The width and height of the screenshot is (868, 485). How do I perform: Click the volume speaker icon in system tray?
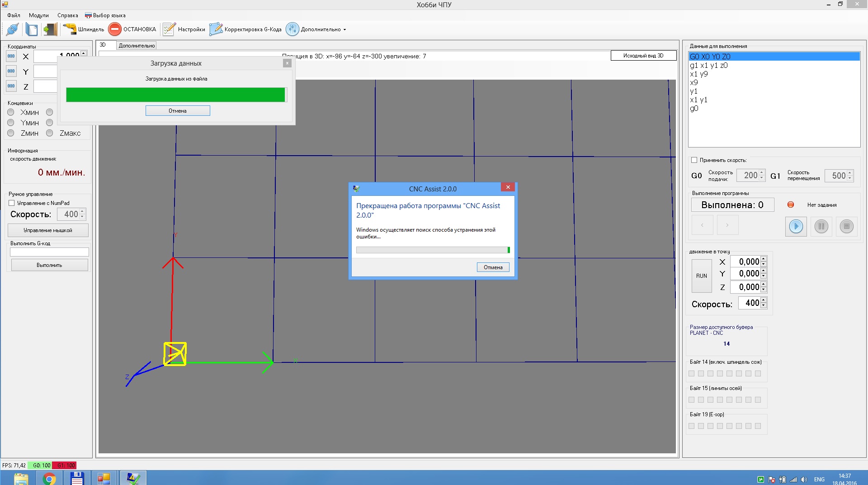804,480
